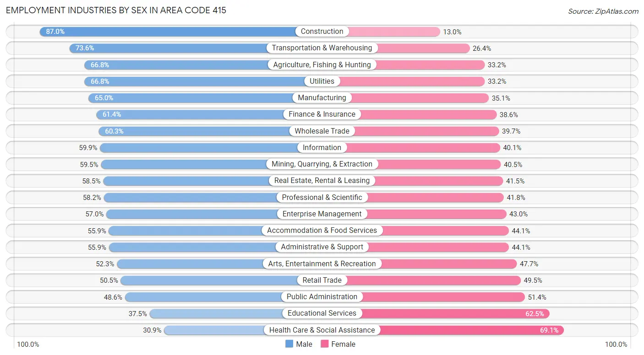Click the 87.0% male Construction bar

(174, 32)
